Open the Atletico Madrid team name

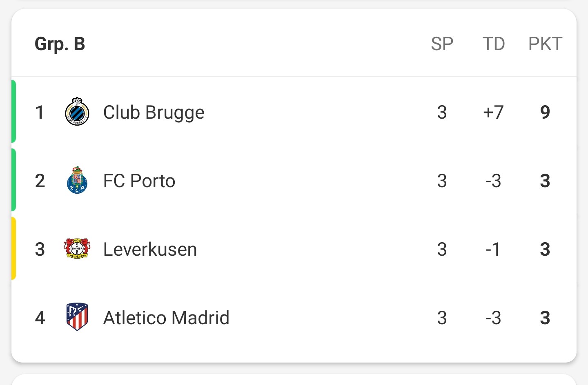(x=166, y=318)
